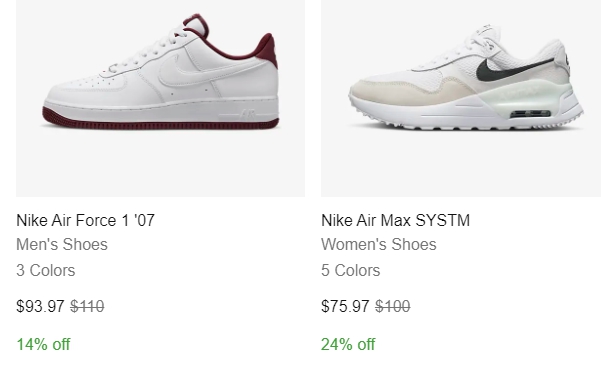Click the Nike Air Max SYSTM title

396,220
